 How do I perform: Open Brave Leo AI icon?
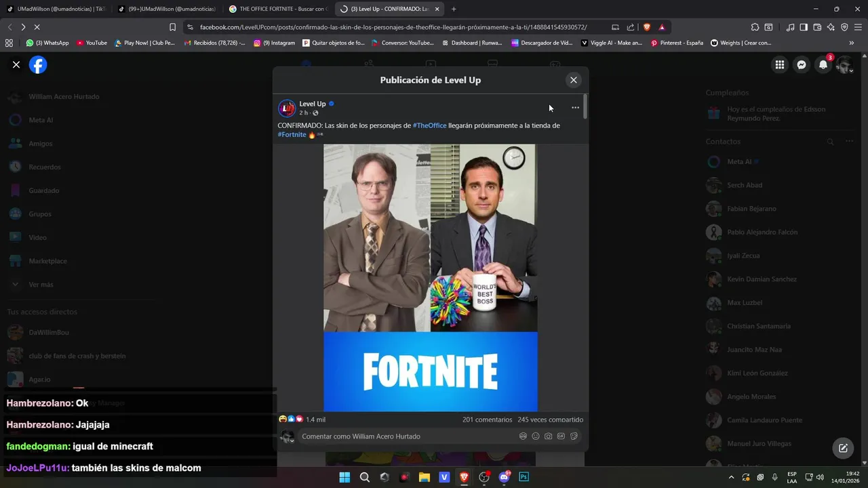point(831,27)
